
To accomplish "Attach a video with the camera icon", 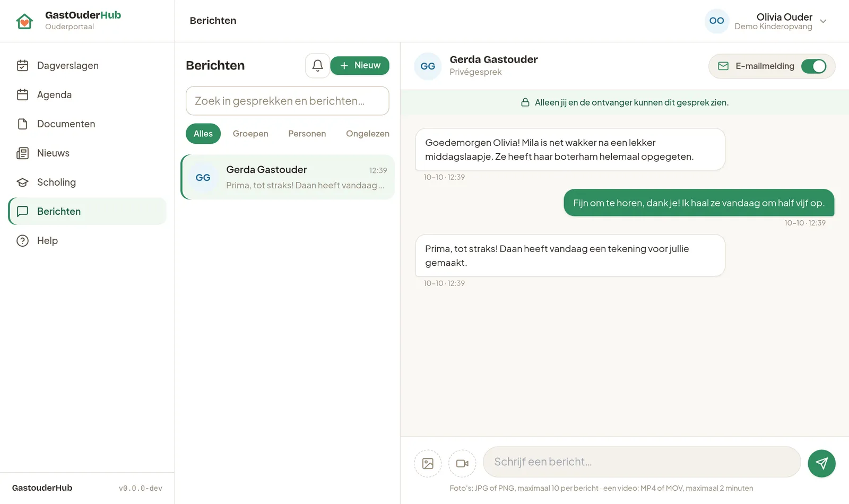I will (x=462, y=463).
